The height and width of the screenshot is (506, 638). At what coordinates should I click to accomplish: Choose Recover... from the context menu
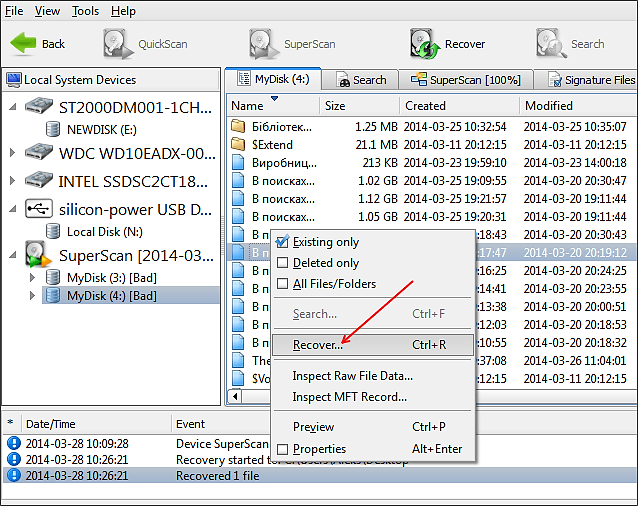tap(317, 345)
